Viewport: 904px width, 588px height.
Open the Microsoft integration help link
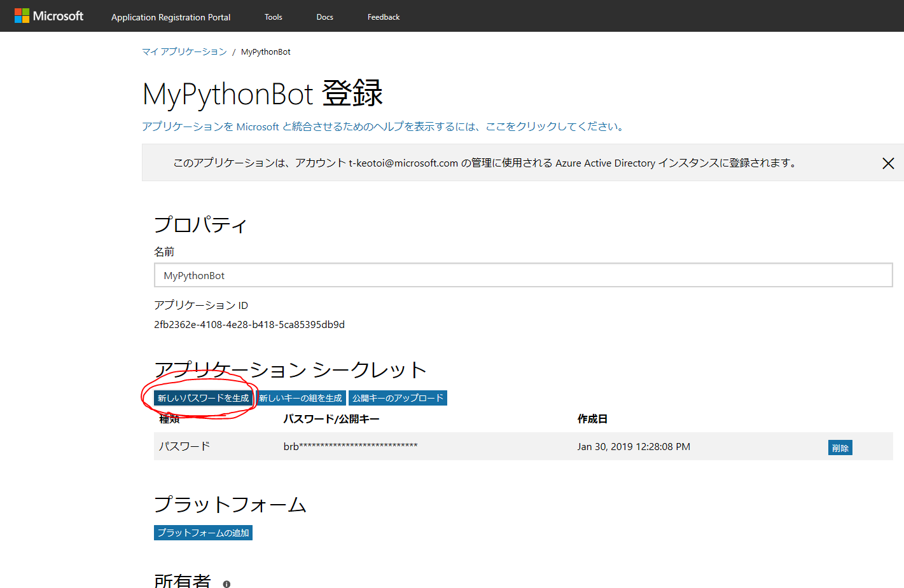(x=382, y=126)
